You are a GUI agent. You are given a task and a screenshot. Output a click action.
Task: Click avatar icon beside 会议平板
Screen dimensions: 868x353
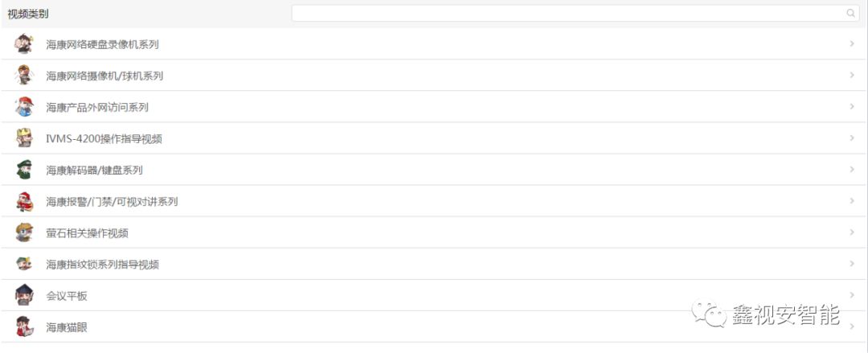pyautogui.click(x=24, y=295)
